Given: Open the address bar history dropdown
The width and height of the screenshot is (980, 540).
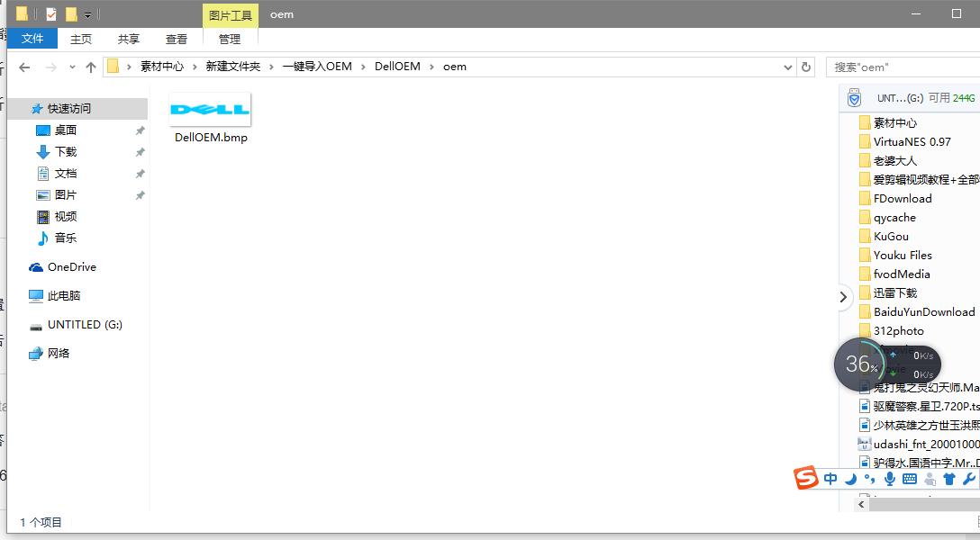Looking at the screenshot, I should click(788, 67).
